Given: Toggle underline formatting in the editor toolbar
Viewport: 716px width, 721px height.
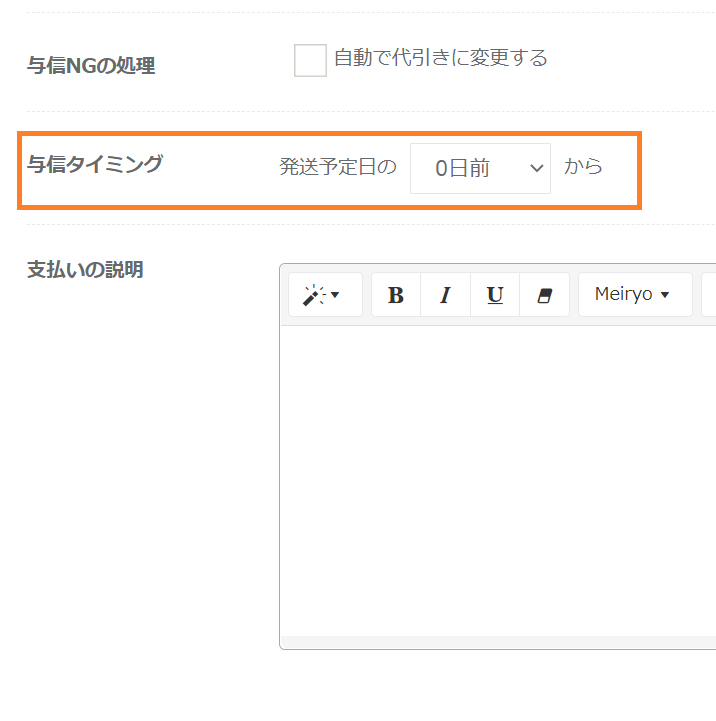Looking at the screenshot, I should (495, 295).
